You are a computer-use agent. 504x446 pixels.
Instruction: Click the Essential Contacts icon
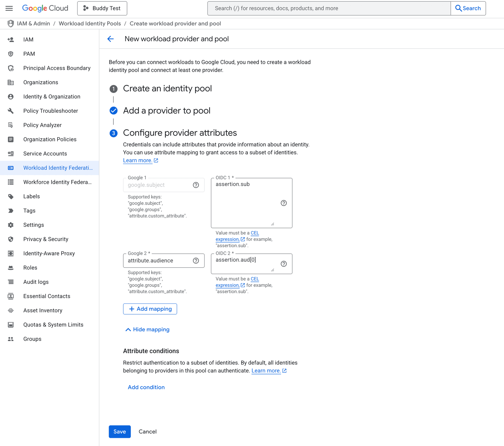pos(11,296)
